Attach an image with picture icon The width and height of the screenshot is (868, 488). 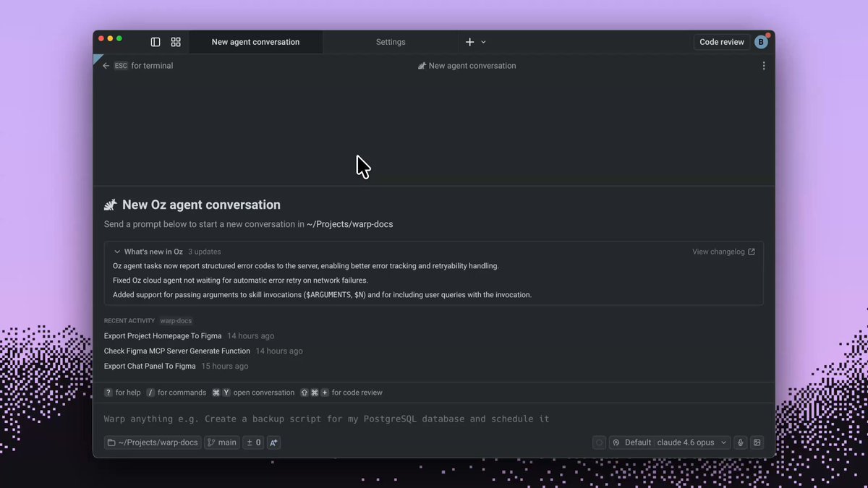(x=757, y=442)
